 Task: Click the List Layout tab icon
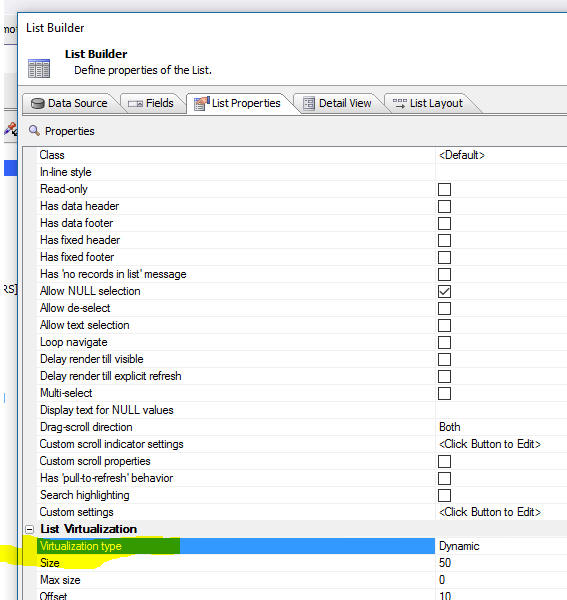tap(399, 103)
